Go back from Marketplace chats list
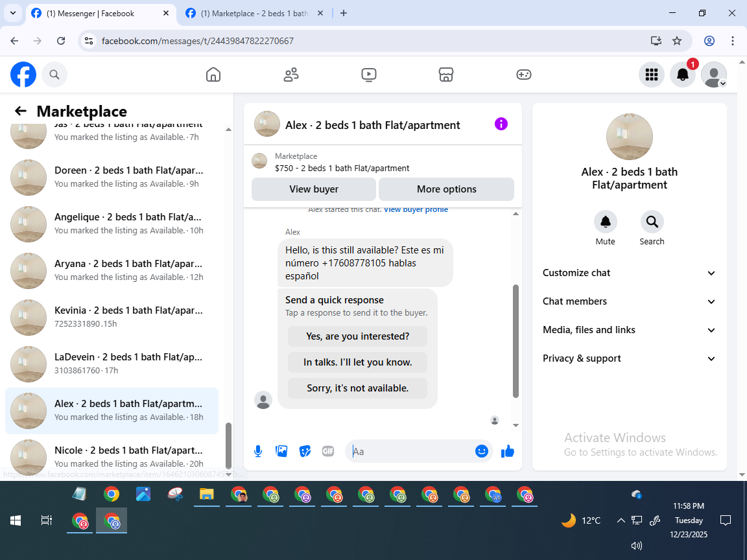747x560 pixels. click(21, 111)
